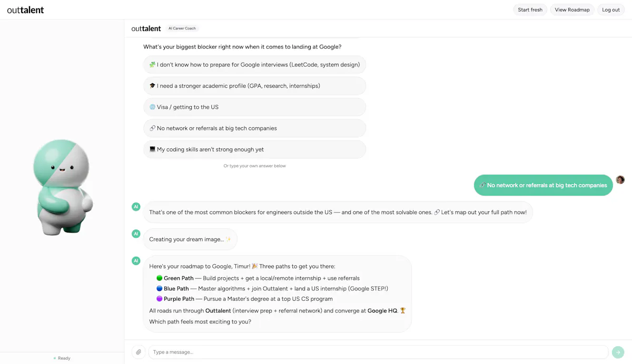Open the View Roadmap button
The height and width of the screenshot is (364, 632).
click(572, 9)
